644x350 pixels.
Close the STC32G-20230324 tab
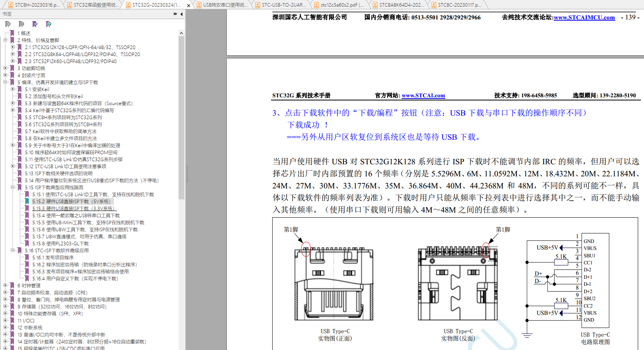coord(189,5)
